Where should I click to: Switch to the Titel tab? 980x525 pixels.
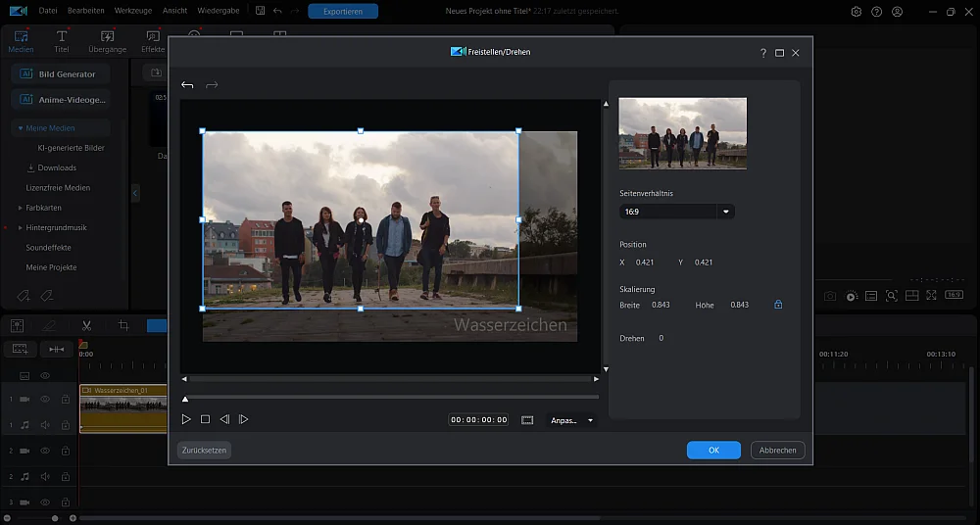pyautogui.click(x=62, y=41)
